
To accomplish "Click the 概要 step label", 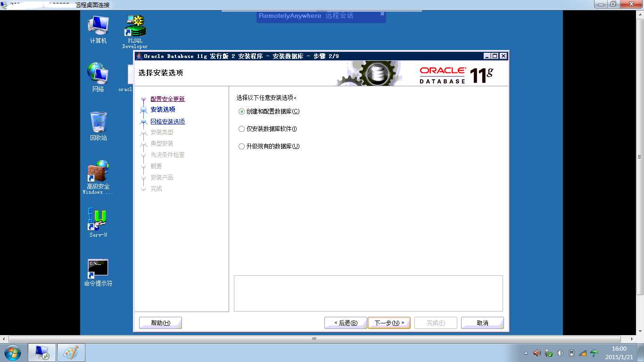I will tap(156, 166).
